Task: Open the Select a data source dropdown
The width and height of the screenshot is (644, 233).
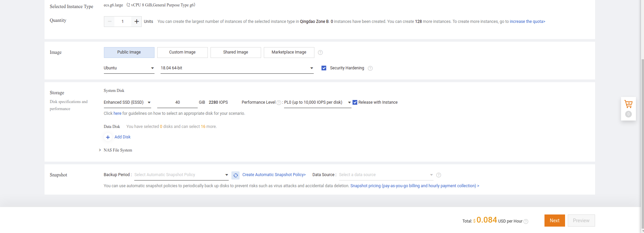Action: (386, 175)
